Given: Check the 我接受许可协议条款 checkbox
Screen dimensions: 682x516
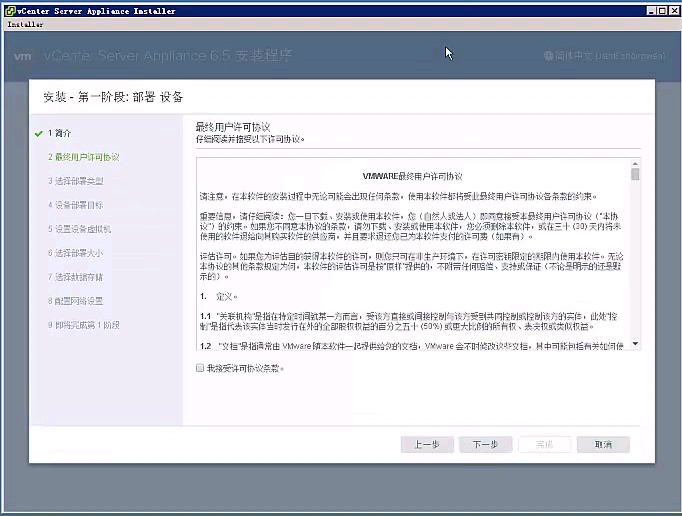Looking at the screenshot, I should pyautogui.click(x=200, y=368).
